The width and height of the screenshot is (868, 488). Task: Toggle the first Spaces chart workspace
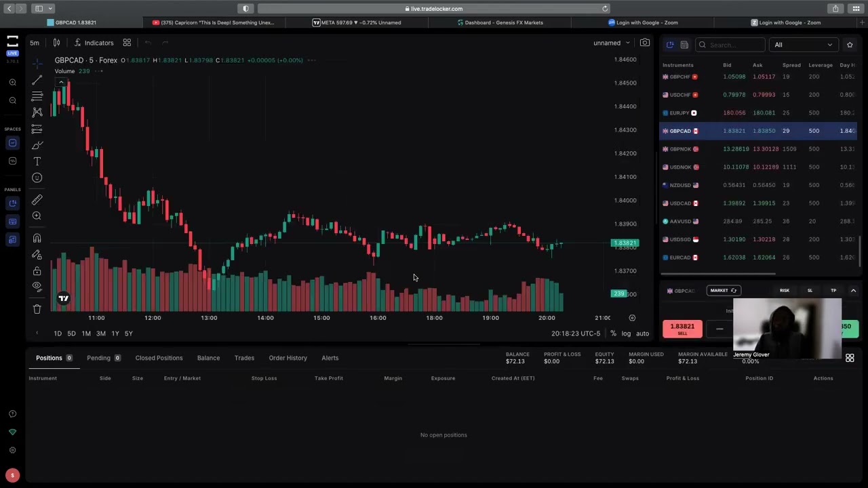12,143
